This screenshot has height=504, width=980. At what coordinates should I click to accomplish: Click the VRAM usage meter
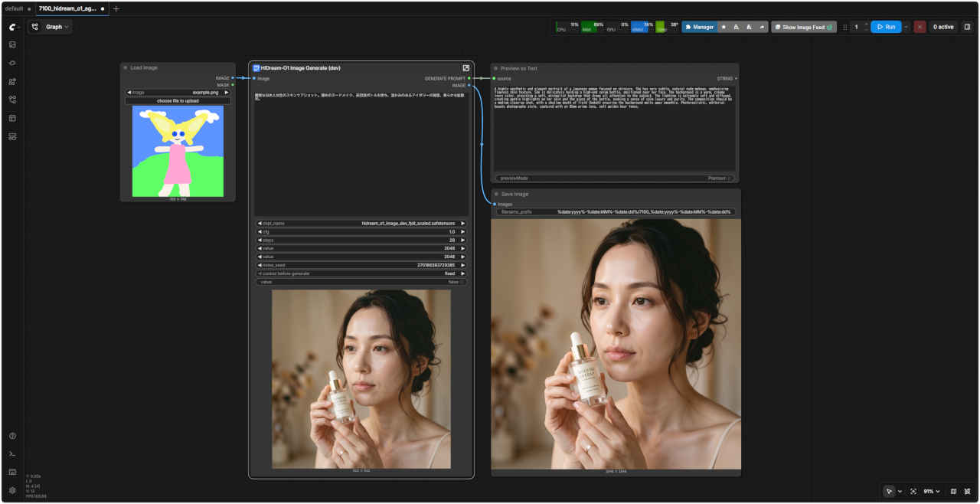[x=642, y=27]
